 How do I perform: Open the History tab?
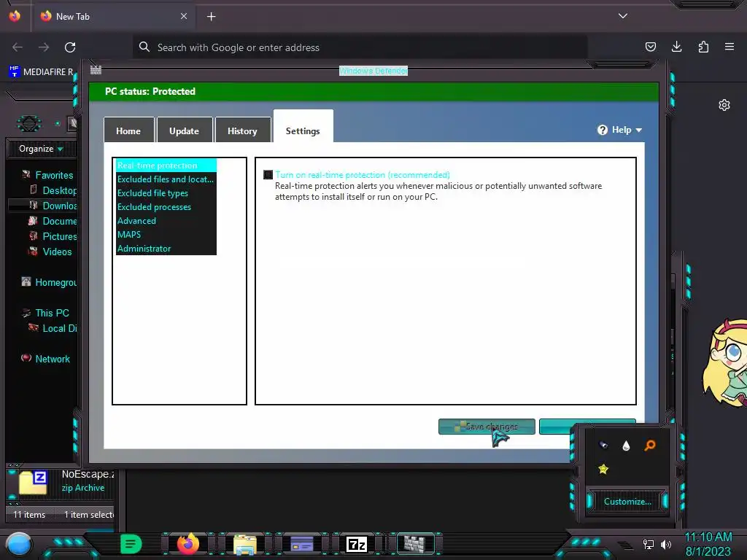point(242,131)
